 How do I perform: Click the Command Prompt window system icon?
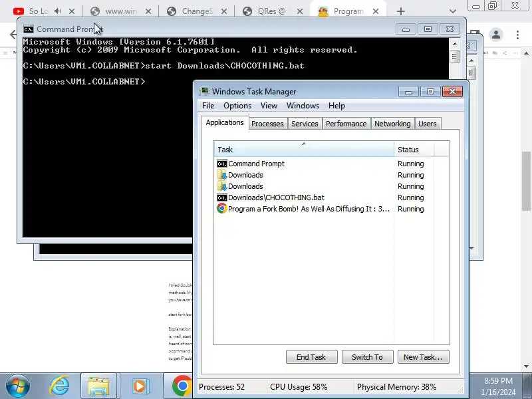[x=29, y=29]
